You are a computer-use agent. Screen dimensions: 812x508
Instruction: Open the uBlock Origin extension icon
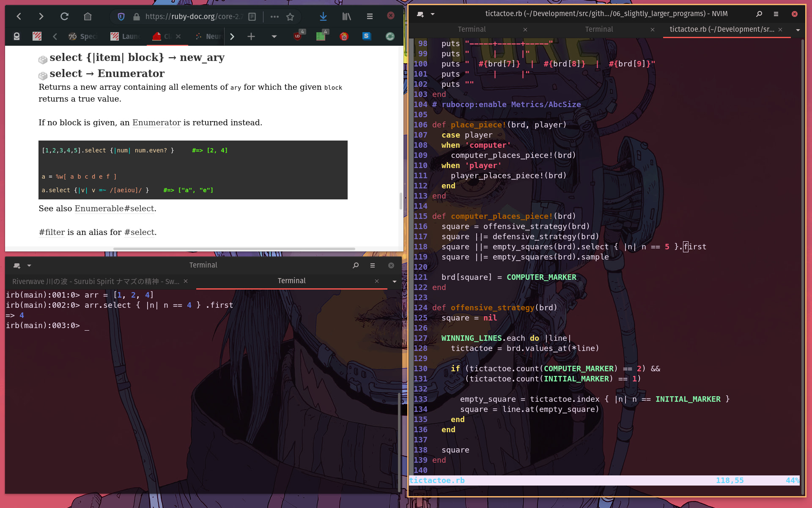tap(298, 36)
